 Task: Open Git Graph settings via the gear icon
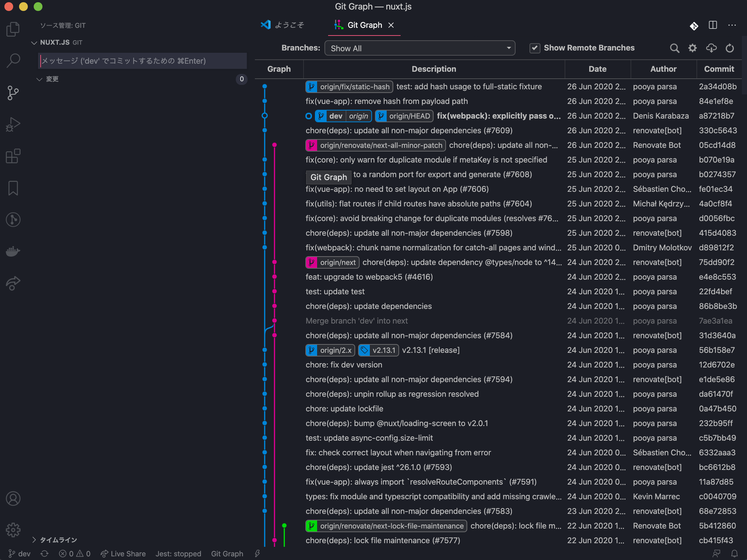click(692, 48)
